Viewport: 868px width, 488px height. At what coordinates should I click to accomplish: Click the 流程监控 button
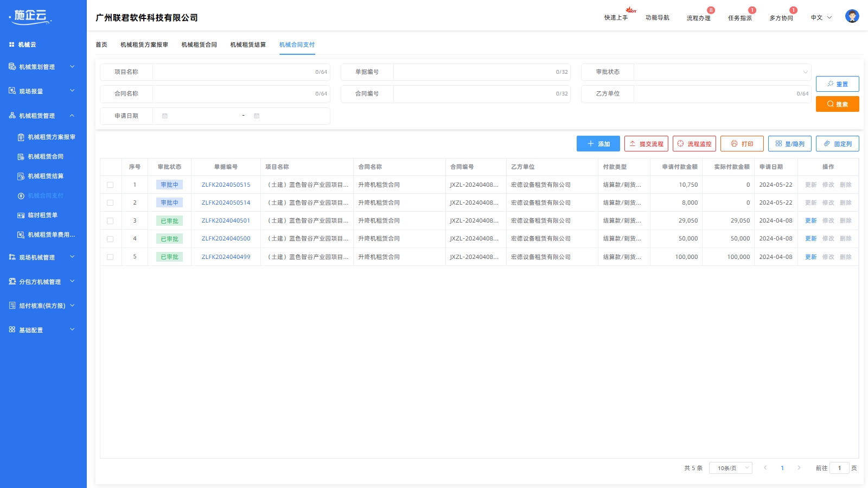point(694,143)
